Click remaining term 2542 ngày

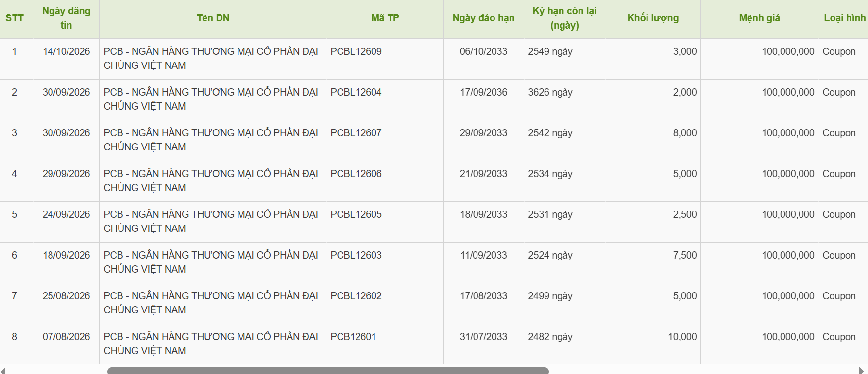tap(550, 133)
